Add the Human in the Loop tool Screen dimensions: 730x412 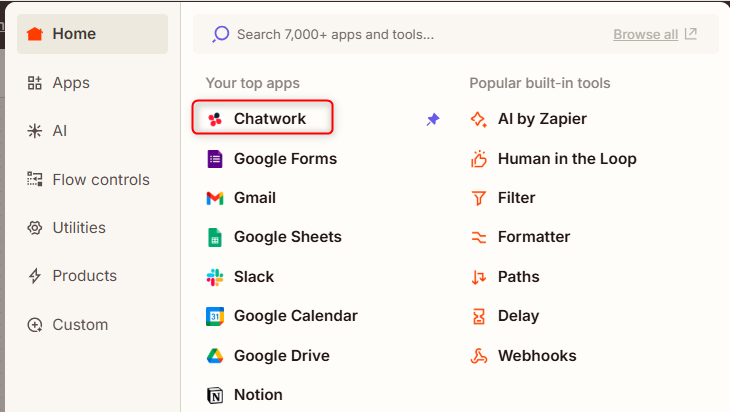pos(566,159)
